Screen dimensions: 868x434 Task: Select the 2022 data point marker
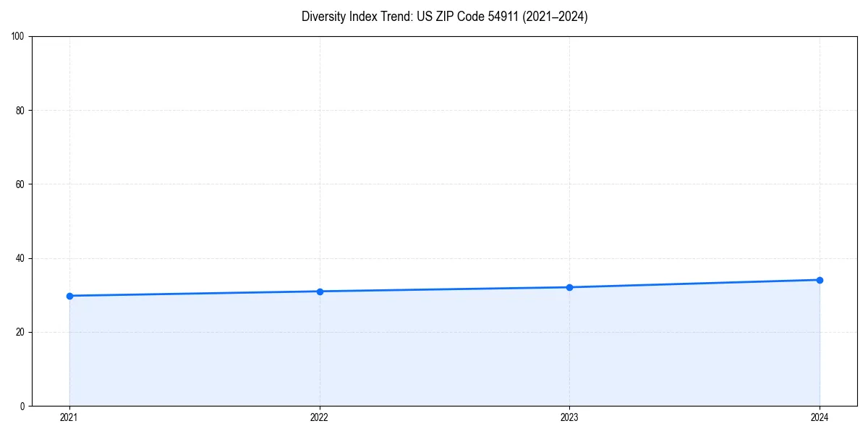[319, 291]
